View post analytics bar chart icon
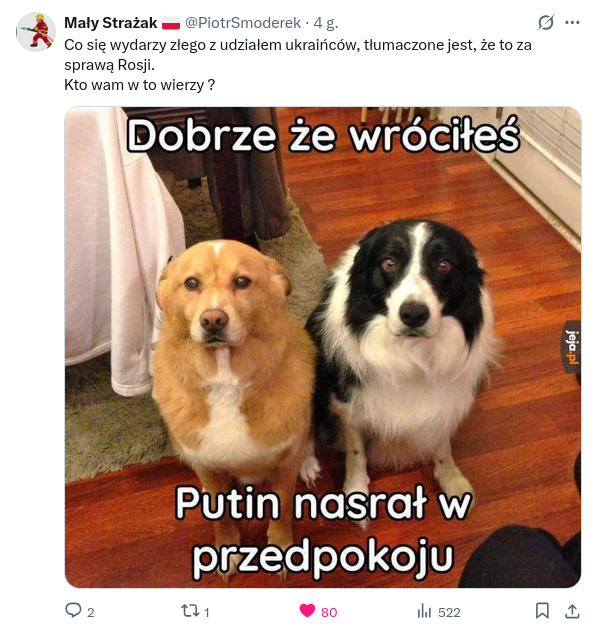 point(424,611)
